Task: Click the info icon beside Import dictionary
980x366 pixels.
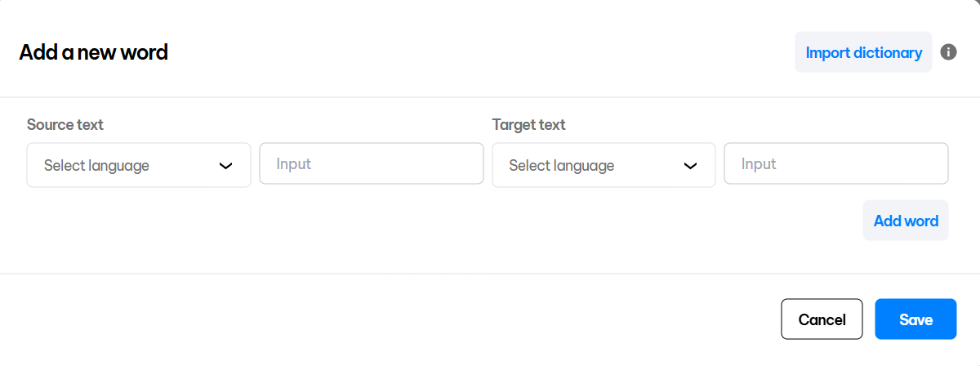Action: [x=948, y=52]
